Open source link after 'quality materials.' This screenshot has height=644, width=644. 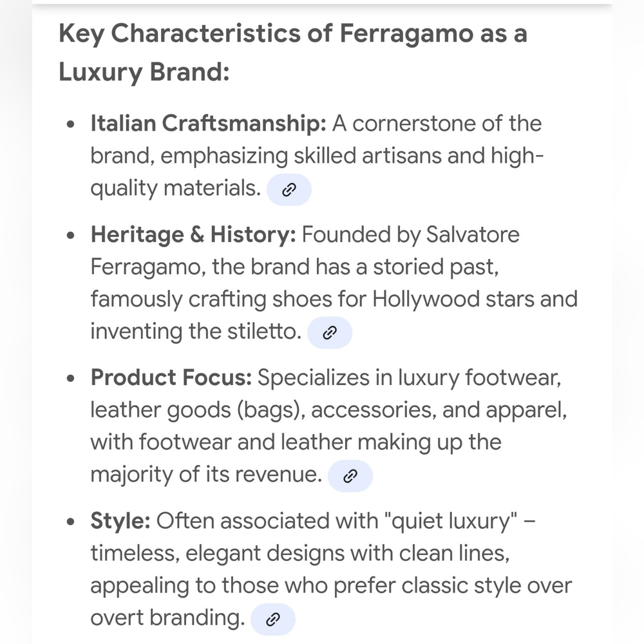point(289,190)
